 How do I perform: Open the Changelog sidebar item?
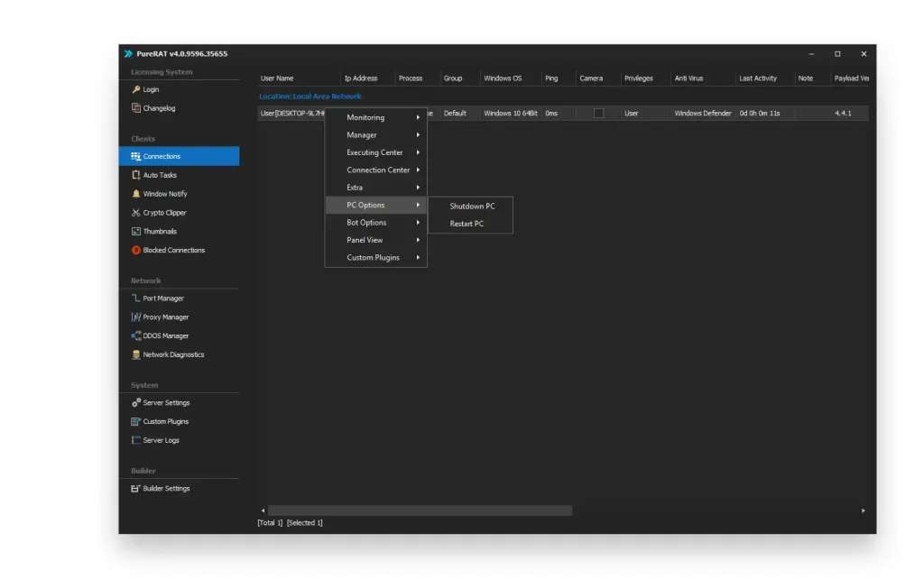[159, 108]
